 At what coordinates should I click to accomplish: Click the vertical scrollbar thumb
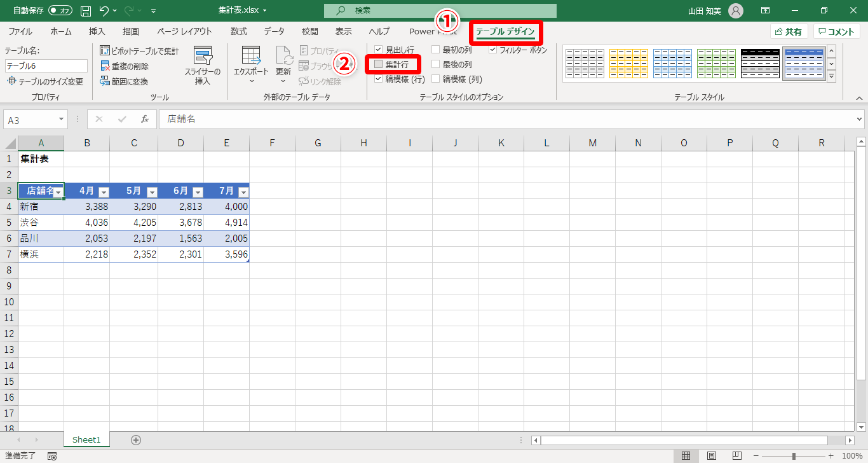(x=862, y=264)
